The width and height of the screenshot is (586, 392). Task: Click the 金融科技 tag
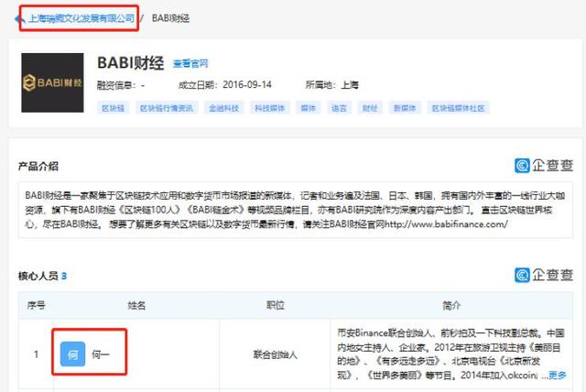point(223,107)
